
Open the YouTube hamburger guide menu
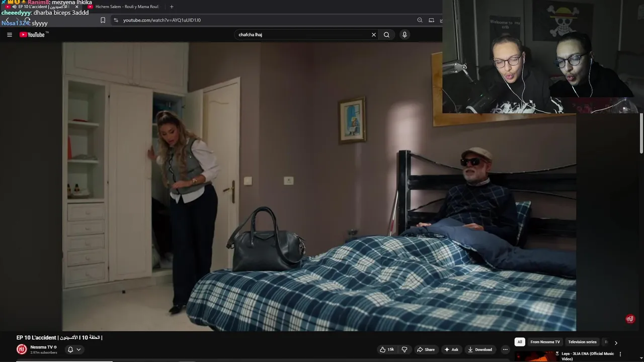point(9,35)
